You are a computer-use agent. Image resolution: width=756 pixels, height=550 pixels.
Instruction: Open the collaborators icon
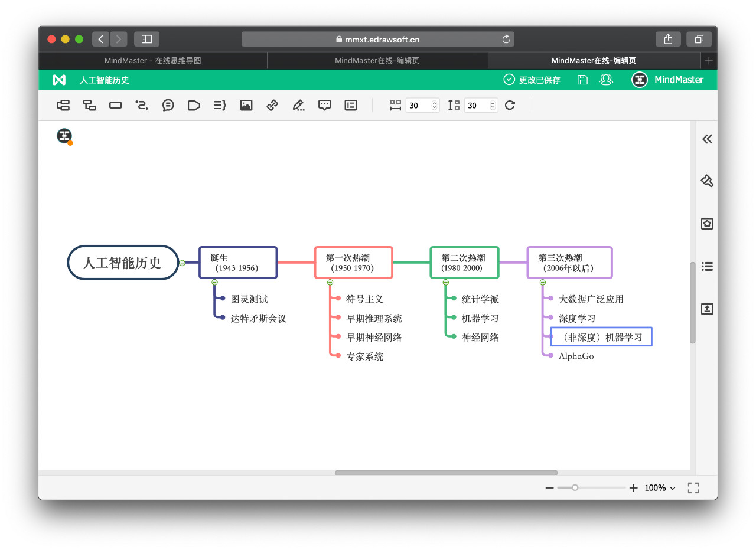(605, 80)
